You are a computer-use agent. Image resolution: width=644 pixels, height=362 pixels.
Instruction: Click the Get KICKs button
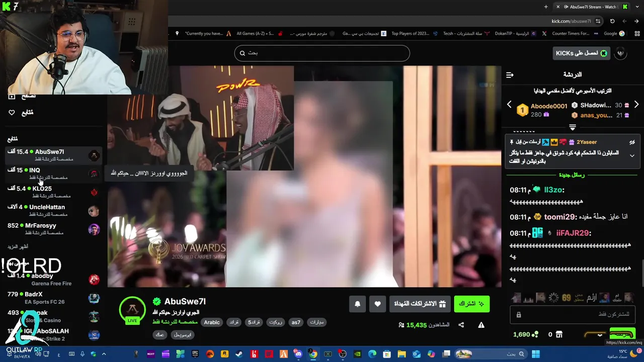pyautogui.click(x=581, y=53)
